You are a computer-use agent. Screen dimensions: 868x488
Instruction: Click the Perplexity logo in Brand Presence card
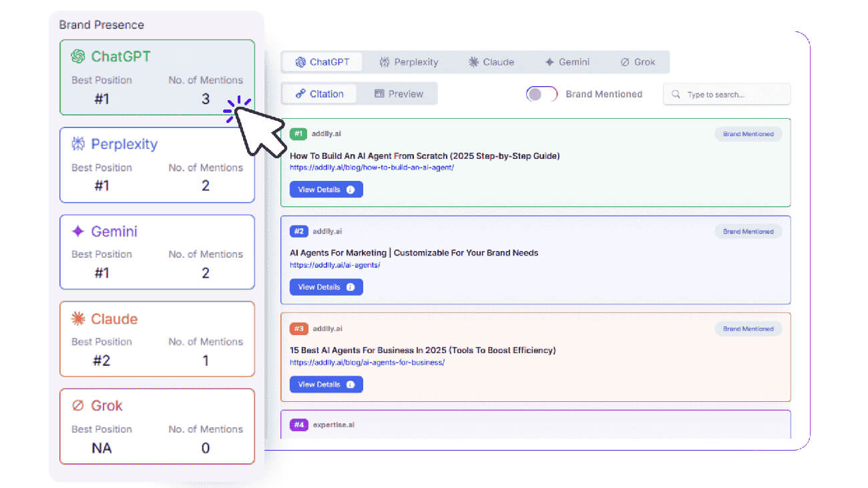[78, 144]
